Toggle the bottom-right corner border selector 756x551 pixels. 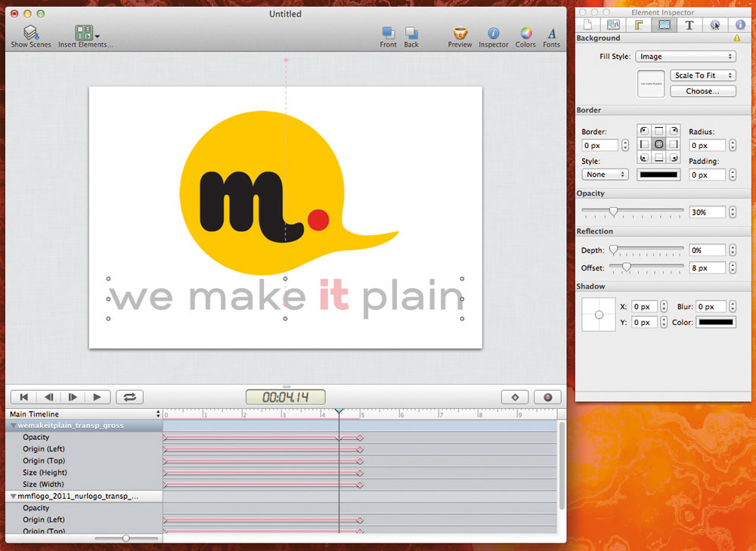pyautogui.click(x=674, y=158)
